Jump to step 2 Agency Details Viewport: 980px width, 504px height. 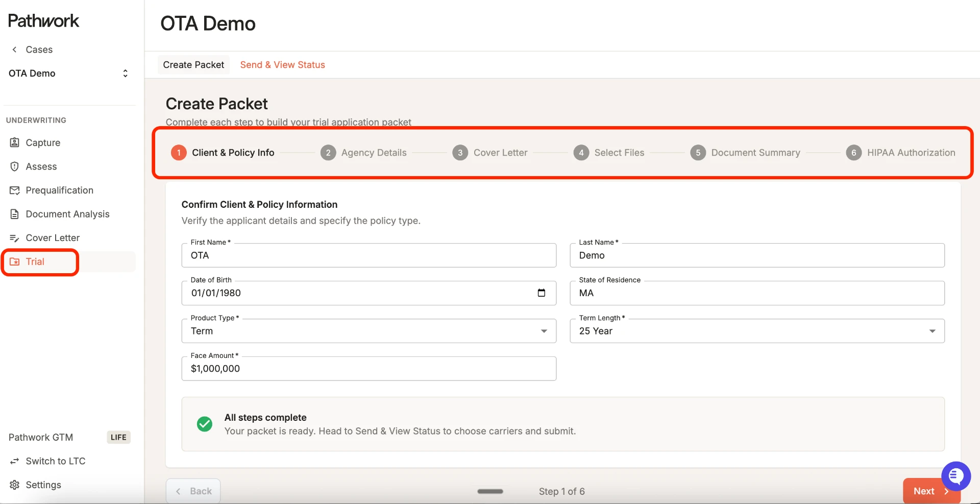pos(363,153)
